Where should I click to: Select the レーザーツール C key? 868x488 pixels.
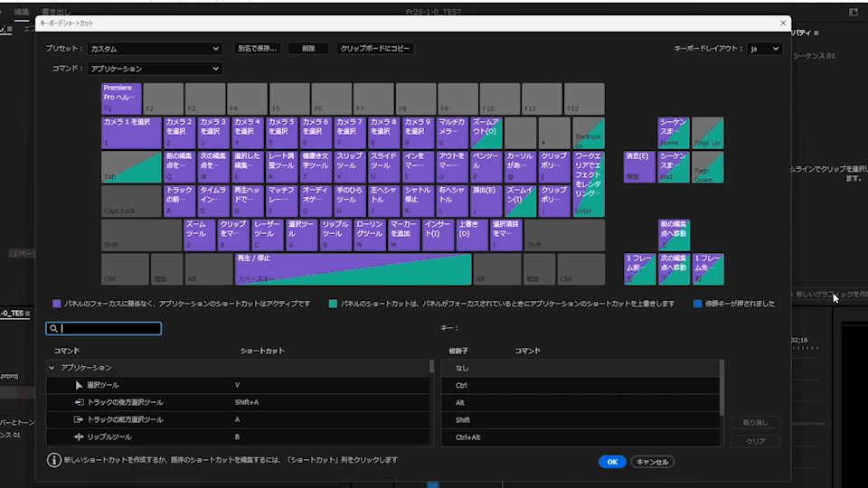[x=268, y=235]
